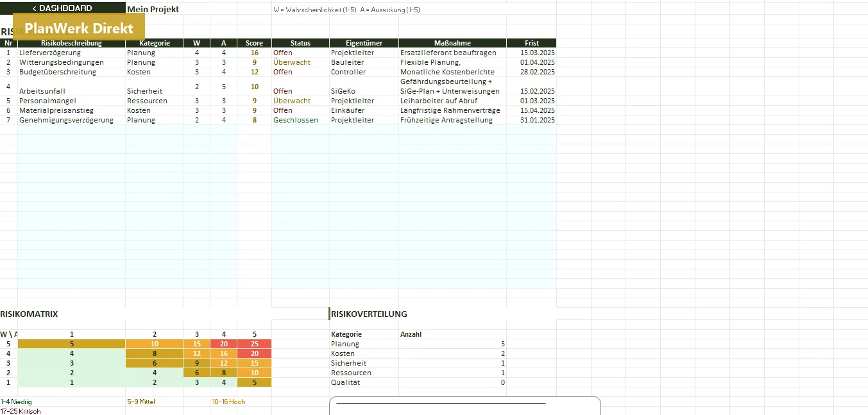Click the 'Anzahl' header in Risikoverteilung
868x415 pixels.
[411, 334]
